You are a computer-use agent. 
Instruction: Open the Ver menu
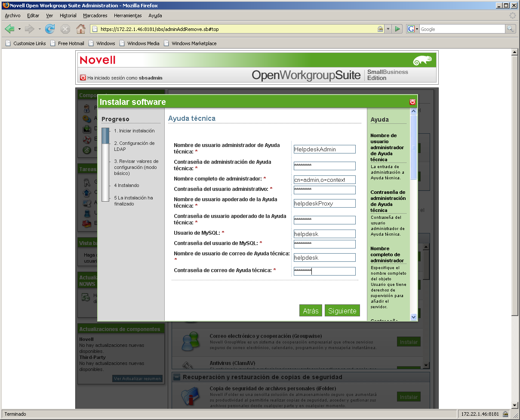point(49,15)
